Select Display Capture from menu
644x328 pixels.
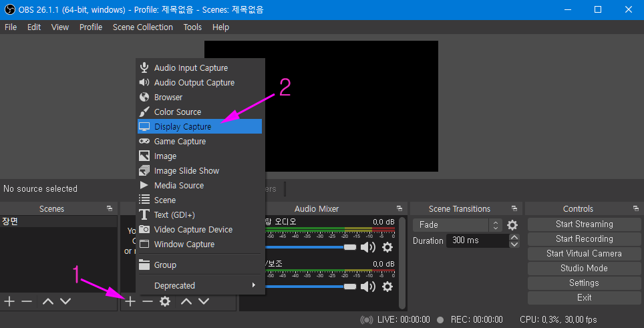click(200, 126)
